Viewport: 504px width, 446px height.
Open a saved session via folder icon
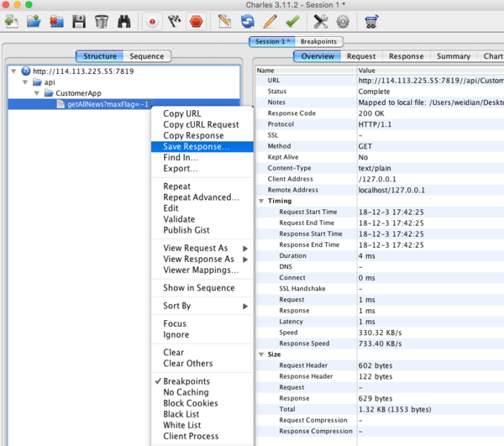34,22
